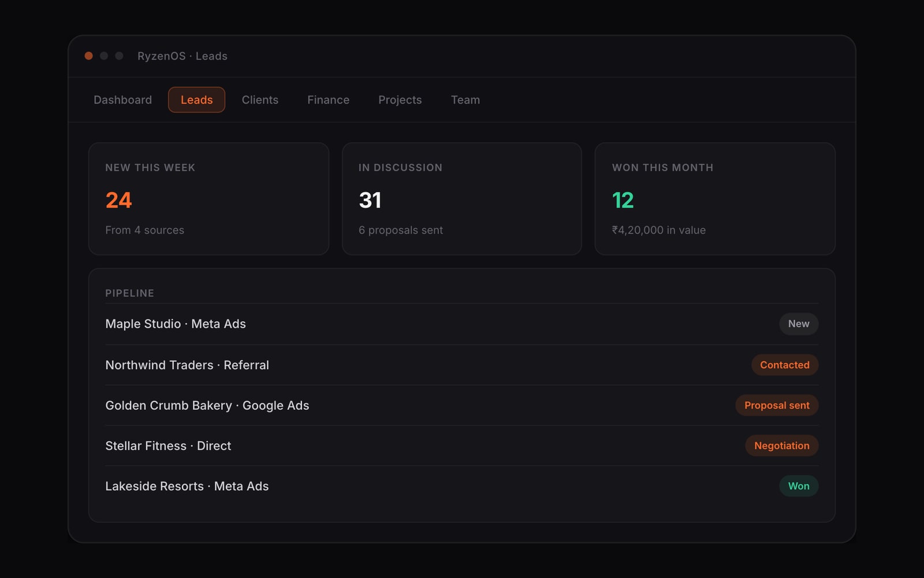Select the Leads tab
This screenshot has height=578, width=924.
pos(196,100)
